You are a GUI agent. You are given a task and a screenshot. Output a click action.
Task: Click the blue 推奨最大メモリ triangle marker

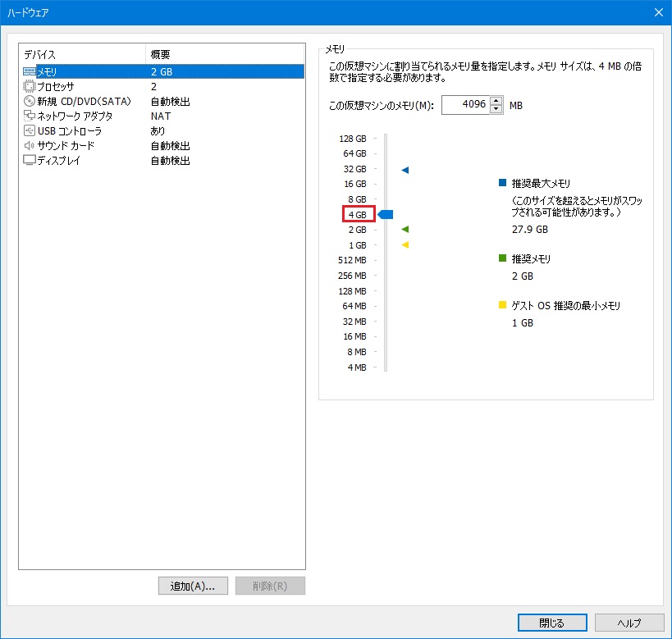(x=405, y=170)
